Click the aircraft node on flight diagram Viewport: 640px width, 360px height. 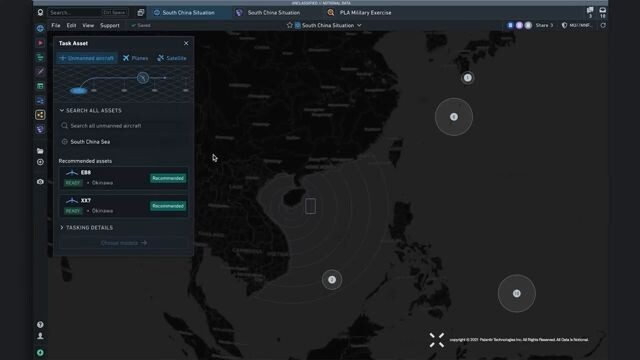click(142, 77)
